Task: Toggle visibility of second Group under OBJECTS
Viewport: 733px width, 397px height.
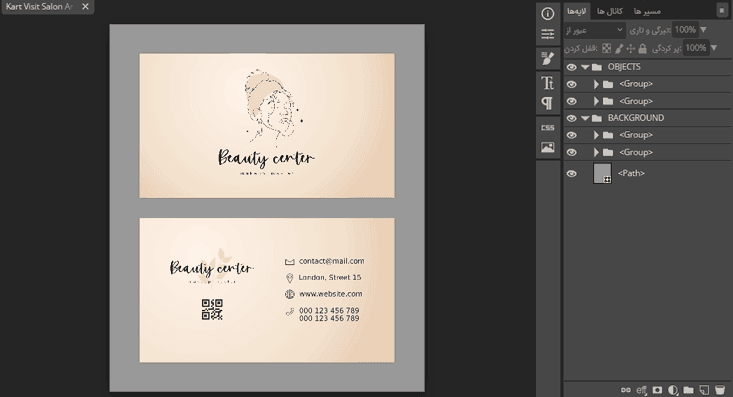Action: pyautogui.click(x=571, y=101)
